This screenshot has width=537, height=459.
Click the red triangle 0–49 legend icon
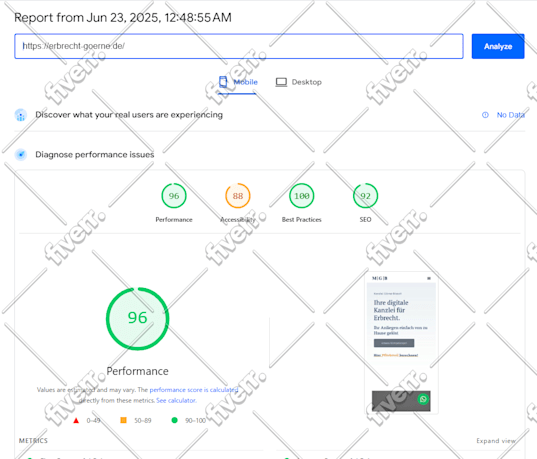(x=76, y=420)
